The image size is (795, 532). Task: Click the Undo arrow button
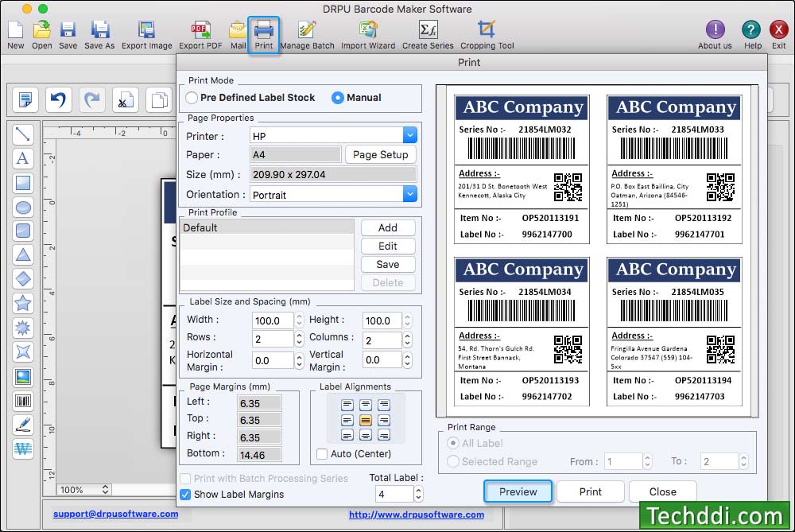[58, 99]
